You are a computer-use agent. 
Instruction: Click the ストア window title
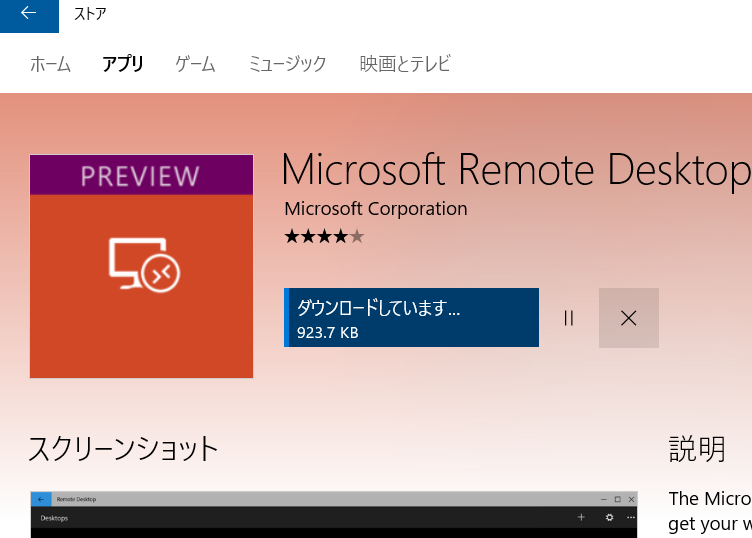(x=90, y=14)
